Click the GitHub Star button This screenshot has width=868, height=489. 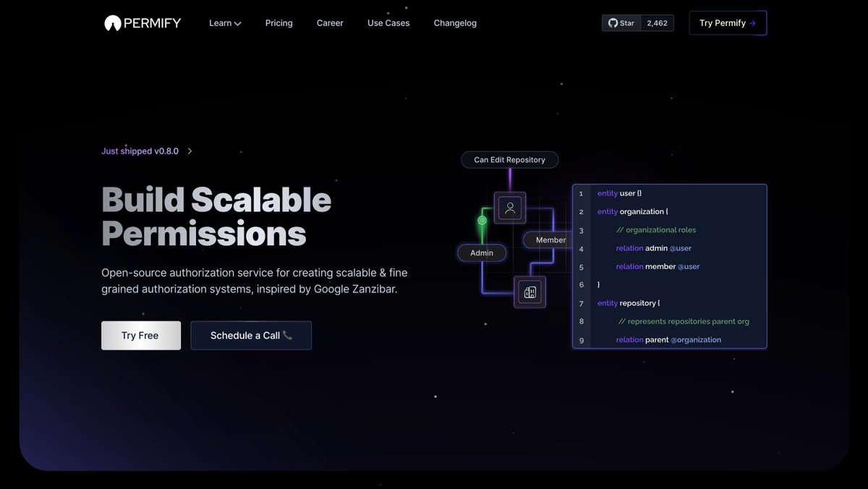coord(621,23)
